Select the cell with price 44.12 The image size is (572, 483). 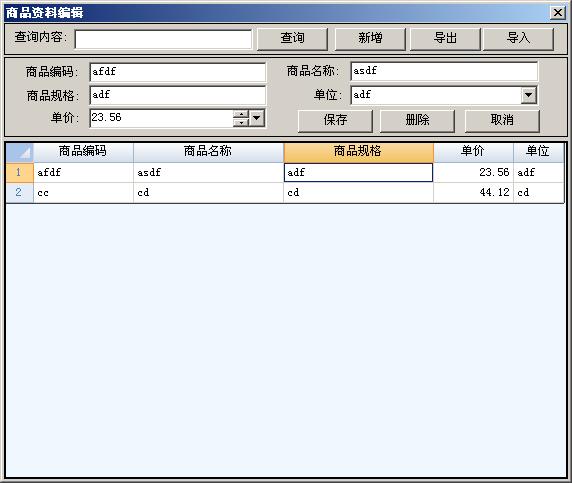[x=473, y=193]
